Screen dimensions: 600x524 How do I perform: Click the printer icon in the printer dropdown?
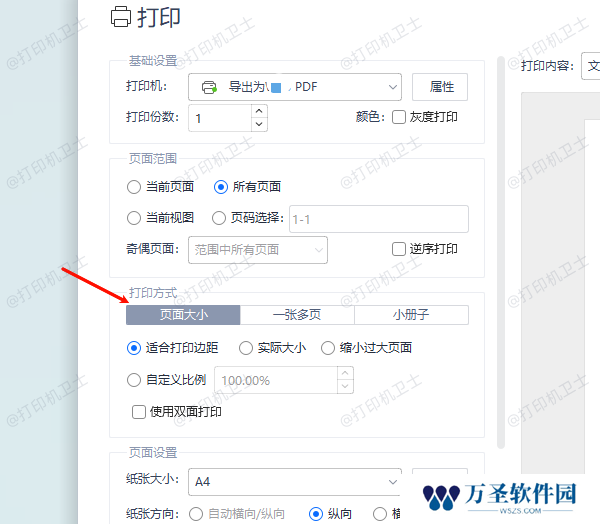click(209, 87)
